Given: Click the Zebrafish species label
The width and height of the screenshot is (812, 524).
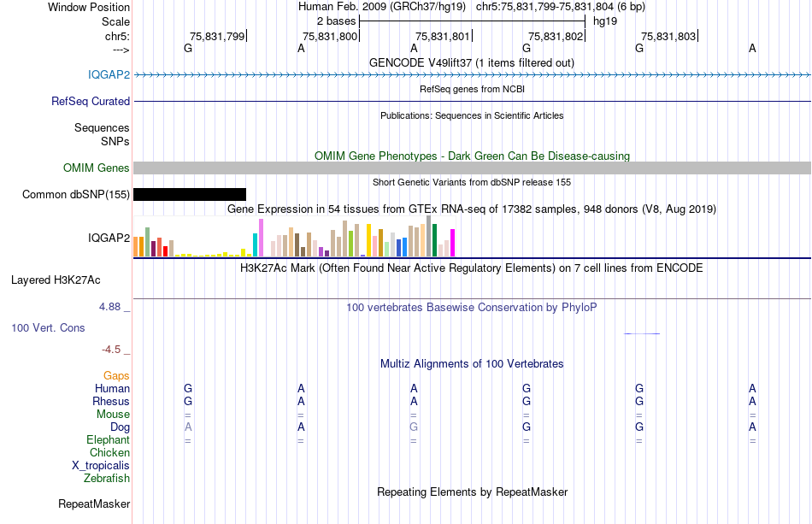Looking at the screenshot, I should tap(107, 478).
